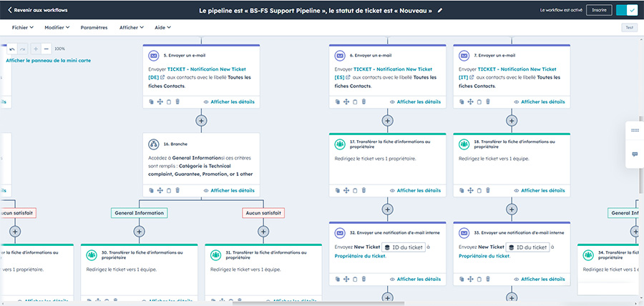Move action 16 Branche with move icon
Image resolution: width=644 pixels, height=306 pixels.
(x=160, y=190)
